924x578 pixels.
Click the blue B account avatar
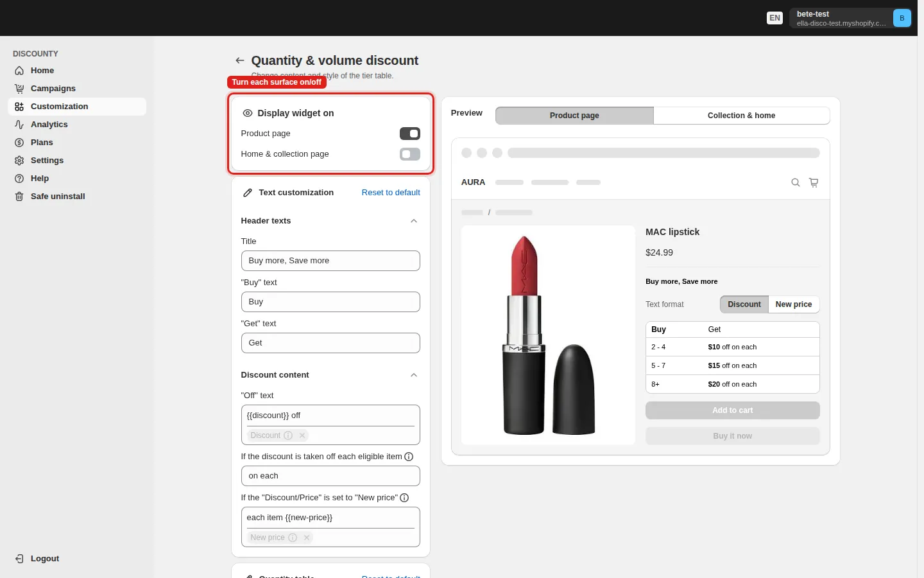[x=902, y=18]
